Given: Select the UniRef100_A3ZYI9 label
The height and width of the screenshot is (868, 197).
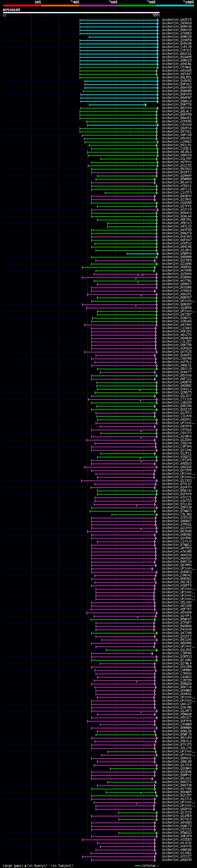Looking at the screenshot, I should (176, 210).
